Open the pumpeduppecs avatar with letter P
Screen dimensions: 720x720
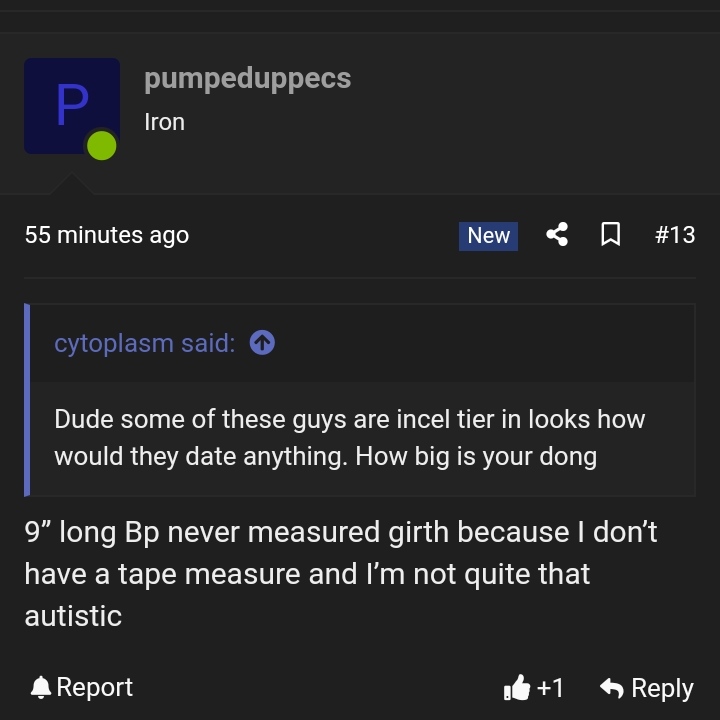[x=72, y=106]
